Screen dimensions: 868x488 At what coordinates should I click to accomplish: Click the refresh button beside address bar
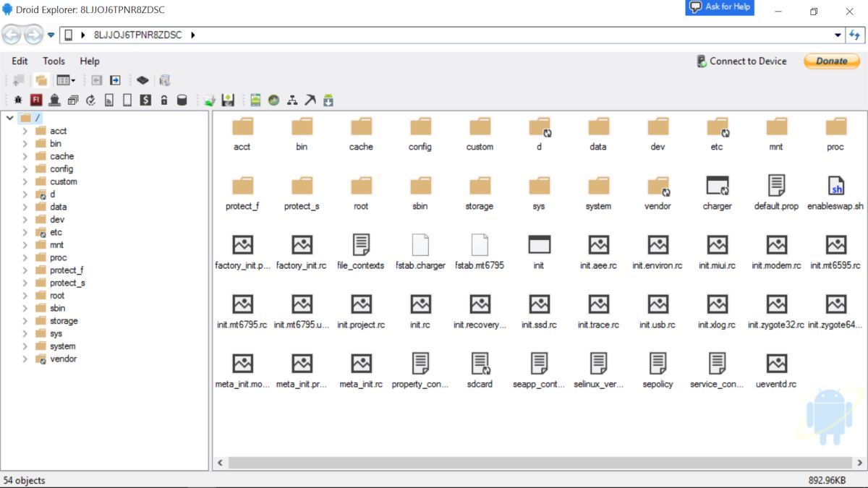[x=856, y=35]
